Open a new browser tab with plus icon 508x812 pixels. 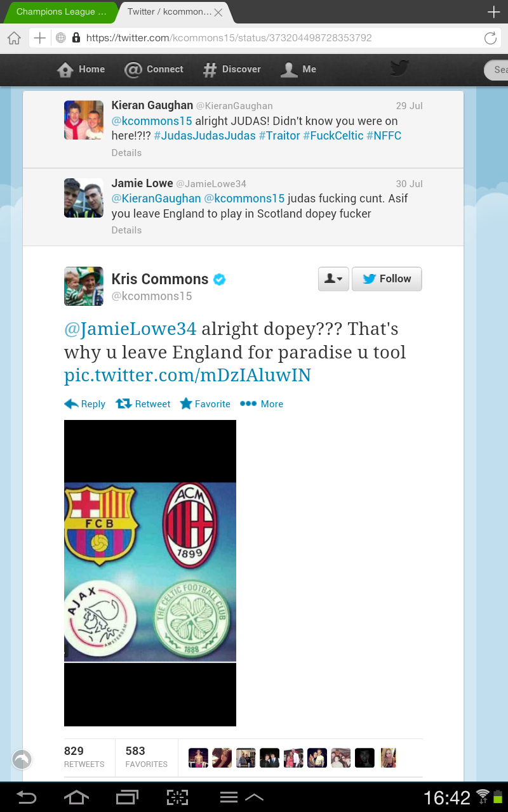(493, 12)
